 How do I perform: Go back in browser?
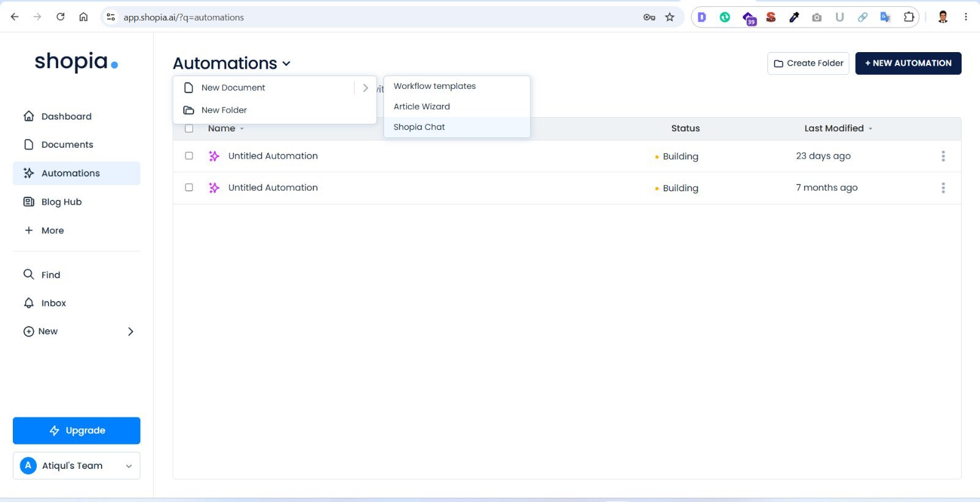tap(15, 17)
